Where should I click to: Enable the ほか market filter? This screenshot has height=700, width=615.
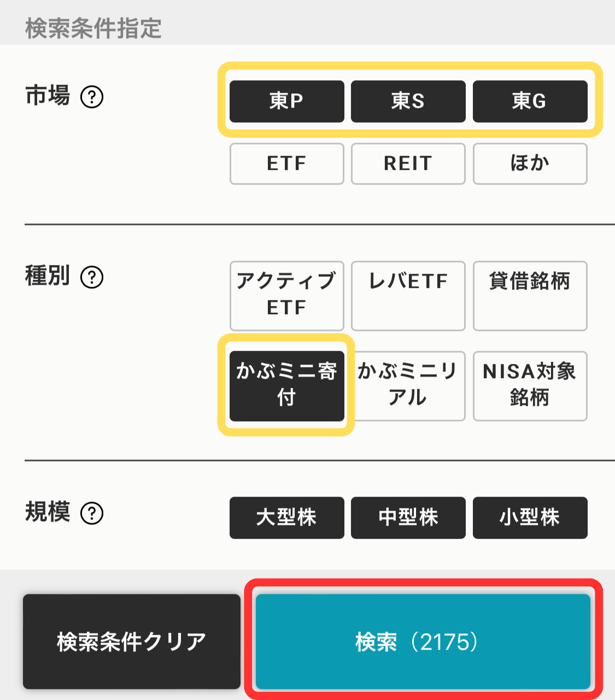pos(530,163)
